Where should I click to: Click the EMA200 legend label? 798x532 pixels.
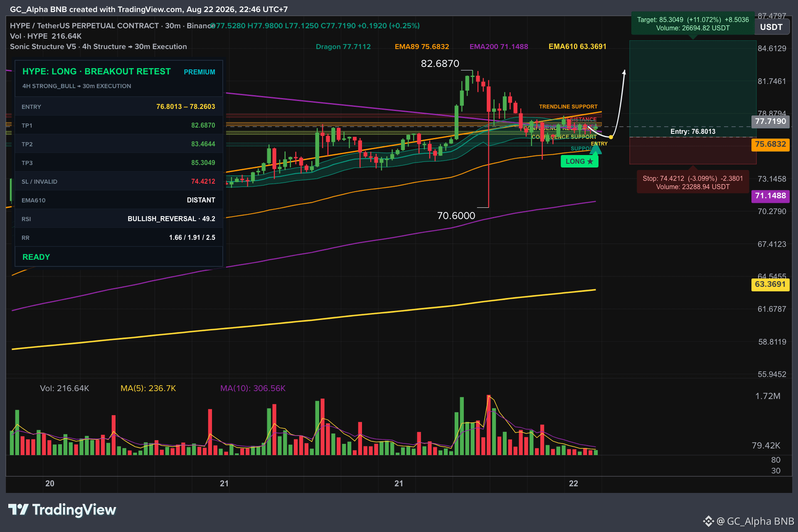tap(499, 47)
